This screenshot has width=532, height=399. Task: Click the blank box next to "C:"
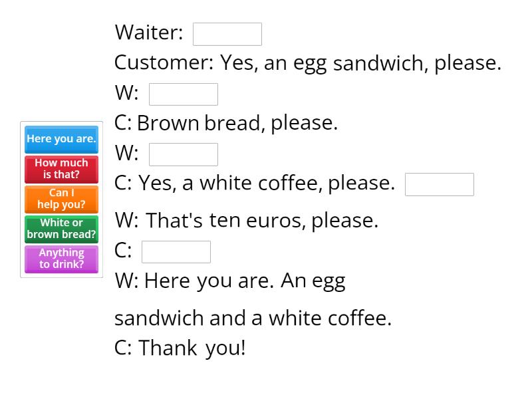177,251
